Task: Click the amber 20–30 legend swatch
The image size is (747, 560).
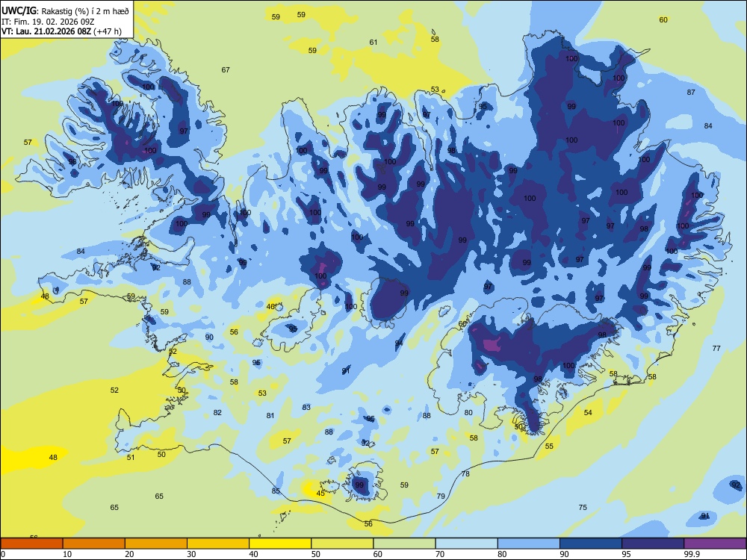Action: click(156, 544)
